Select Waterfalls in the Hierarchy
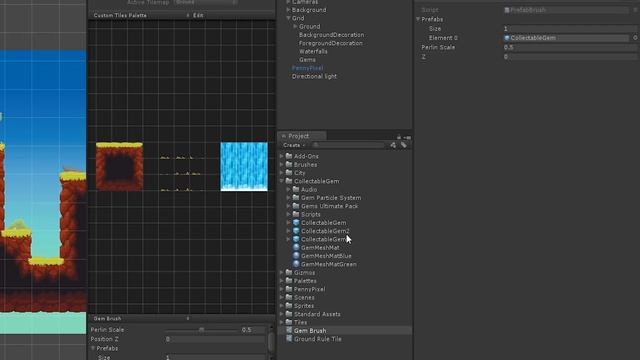This screenshot has height=360, width=640. [313, 51]
